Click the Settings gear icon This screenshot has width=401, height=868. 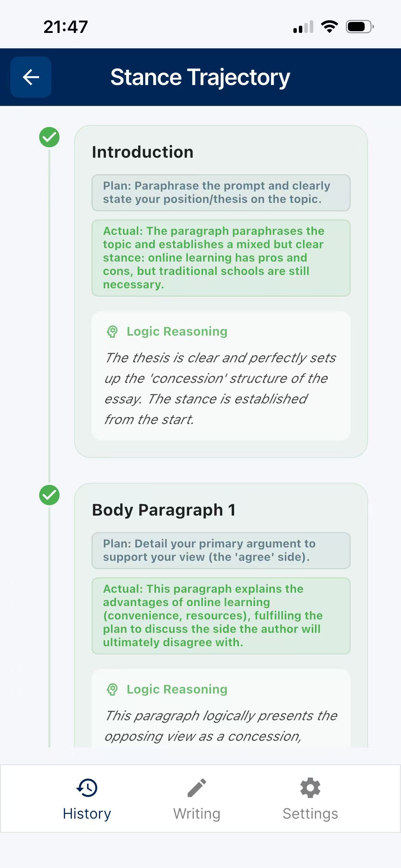[310, 787]
